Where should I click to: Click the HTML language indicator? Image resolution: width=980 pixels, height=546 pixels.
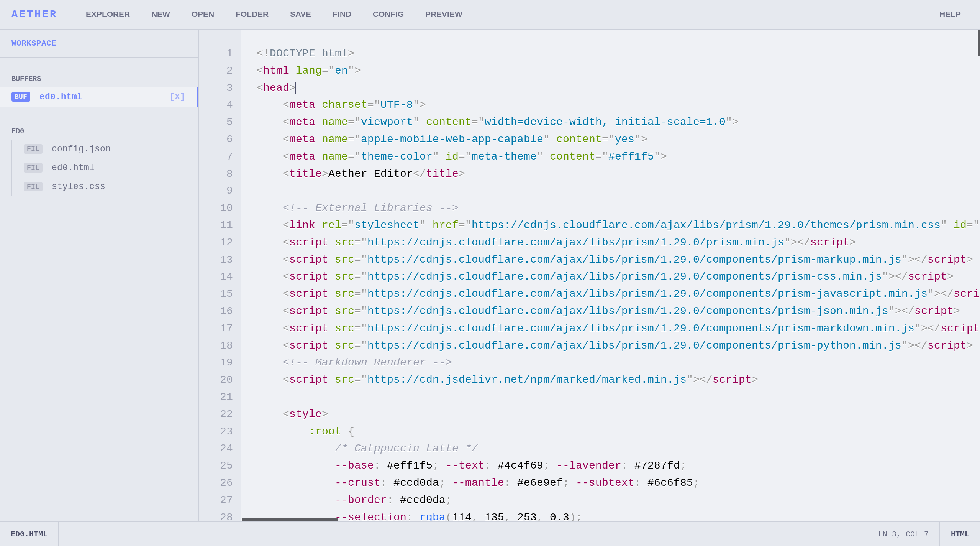click(x=959, y=534)
